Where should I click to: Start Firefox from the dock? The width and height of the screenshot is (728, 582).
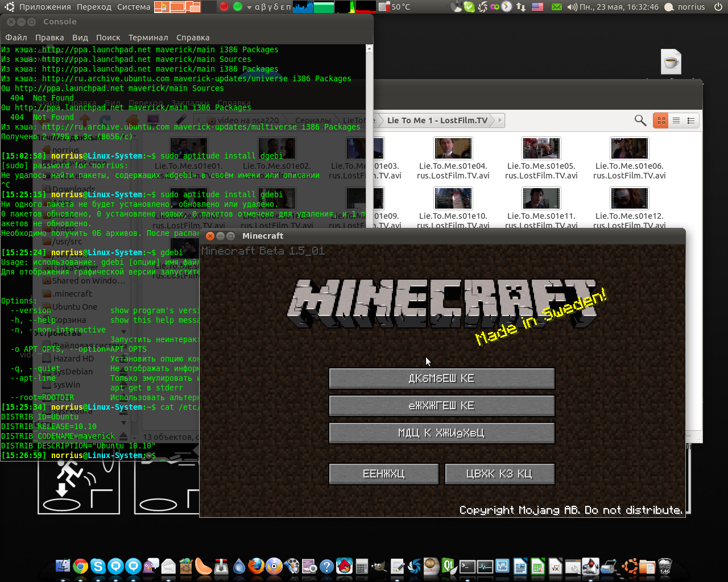pyautogui.click(x=257, y=566)
